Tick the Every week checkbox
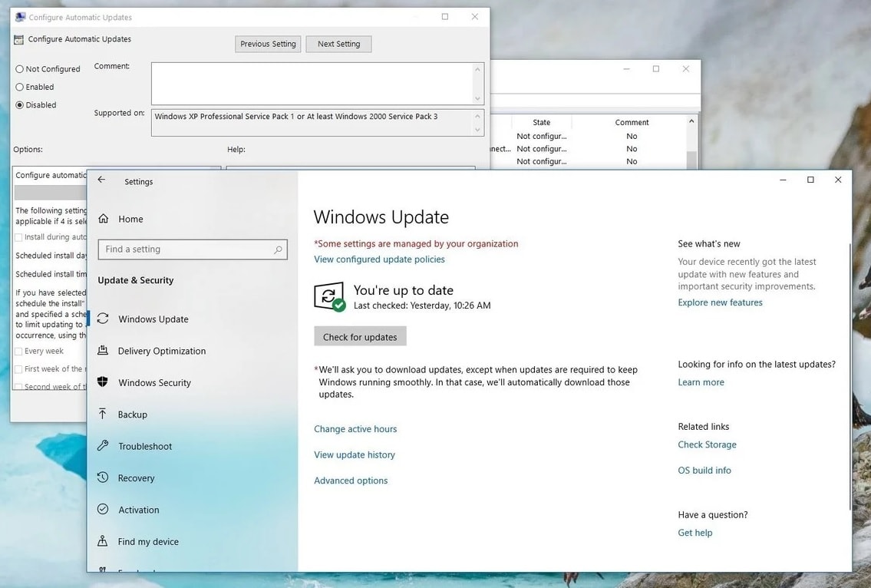The width and height of the screenshot is (871, 588). click(x=18, y=352)
